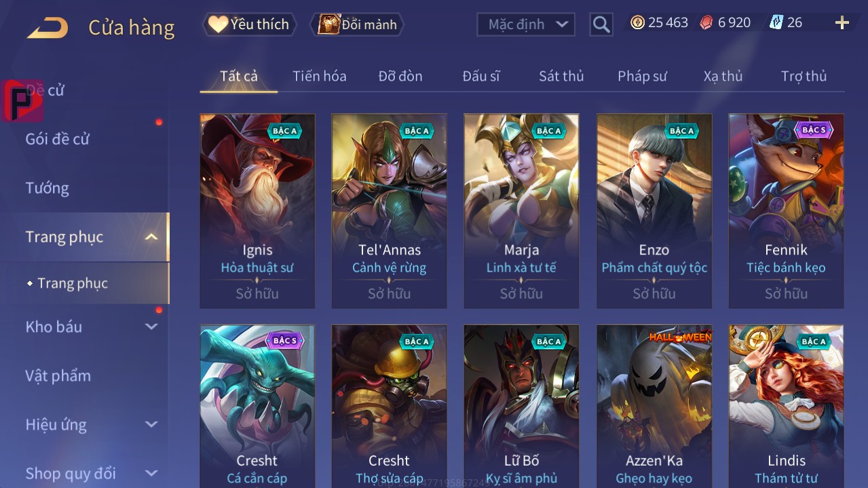Open Gói đề cử in the sidebar
Viewport: 868px width, 488px height.
pos(58,139)
